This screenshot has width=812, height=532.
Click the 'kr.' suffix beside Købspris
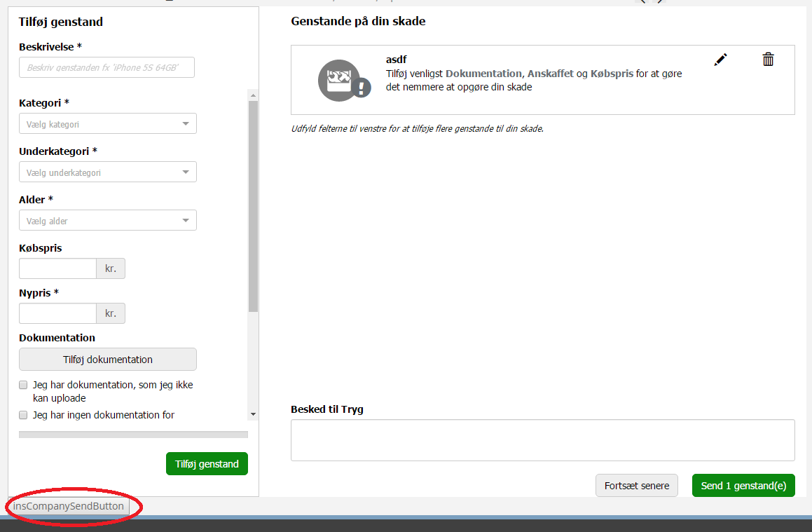(111, 268)
